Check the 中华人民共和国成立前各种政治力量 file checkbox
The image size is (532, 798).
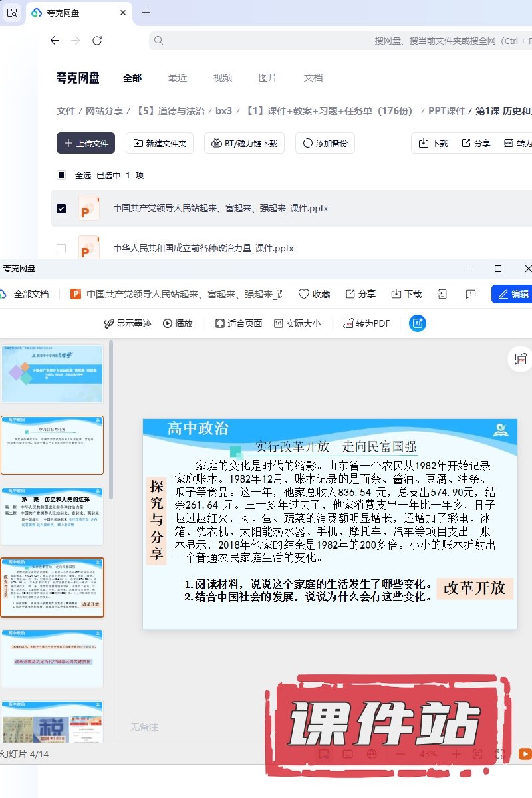tap(61, 249)
